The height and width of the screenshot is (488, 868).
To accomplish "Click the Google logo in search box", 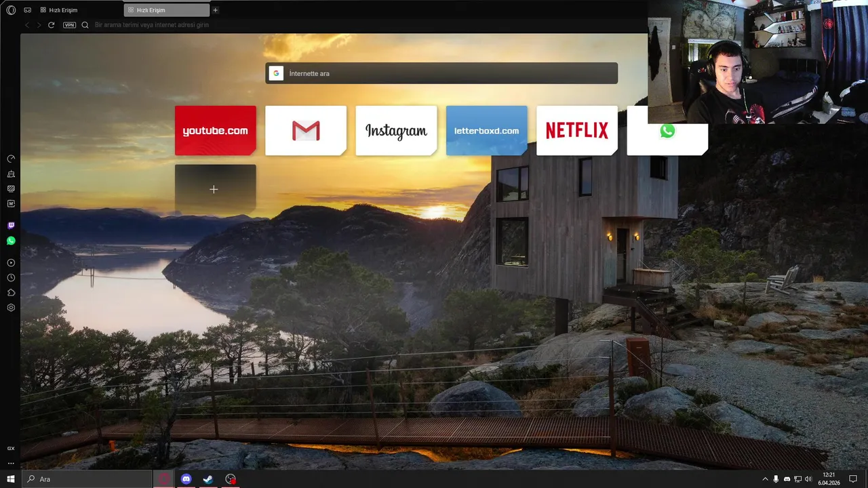I will 276,73.
